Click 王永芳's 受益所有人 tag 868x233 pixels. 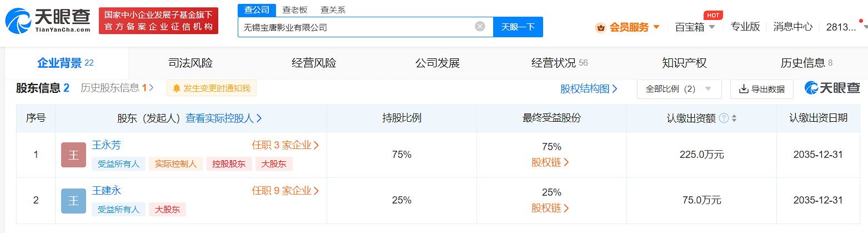118,163
